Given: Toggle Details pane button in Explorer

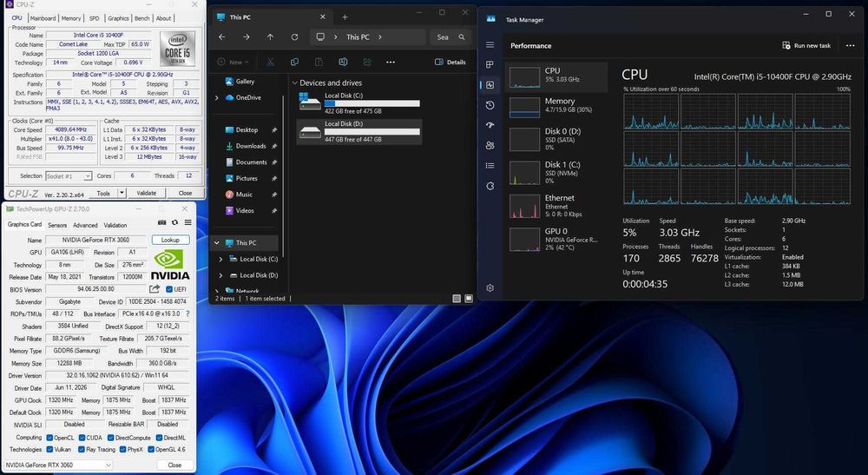Looking at the screenshot, I should point(450,62).
